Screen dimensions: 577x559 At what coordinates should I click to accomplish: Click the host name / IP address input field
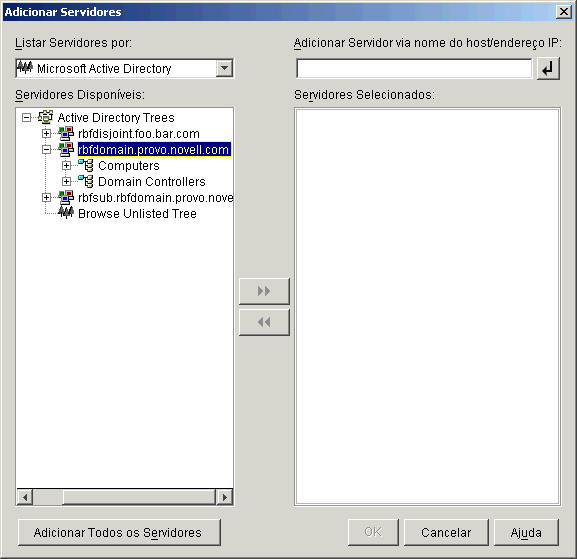(414, 68)
